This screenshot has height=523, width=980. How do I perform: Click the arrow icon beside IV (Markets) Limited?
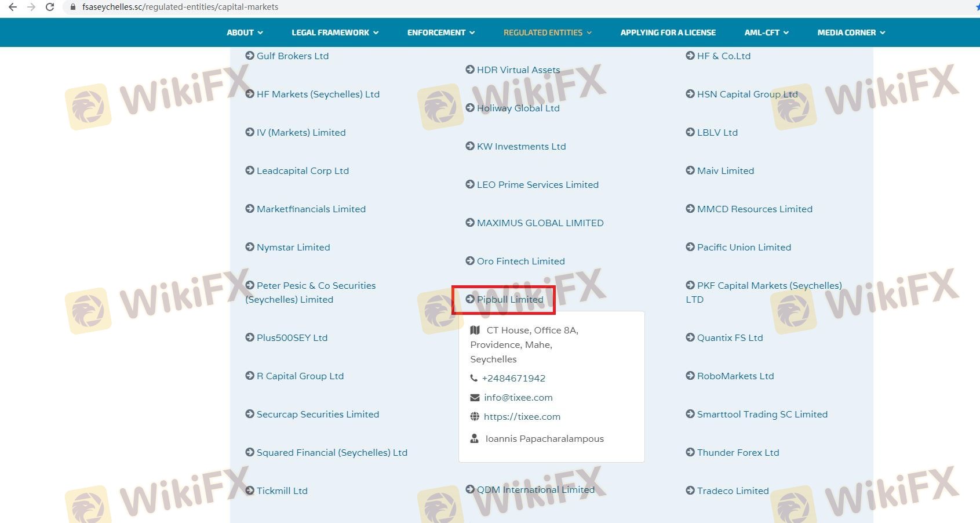[x=250, y=132]
